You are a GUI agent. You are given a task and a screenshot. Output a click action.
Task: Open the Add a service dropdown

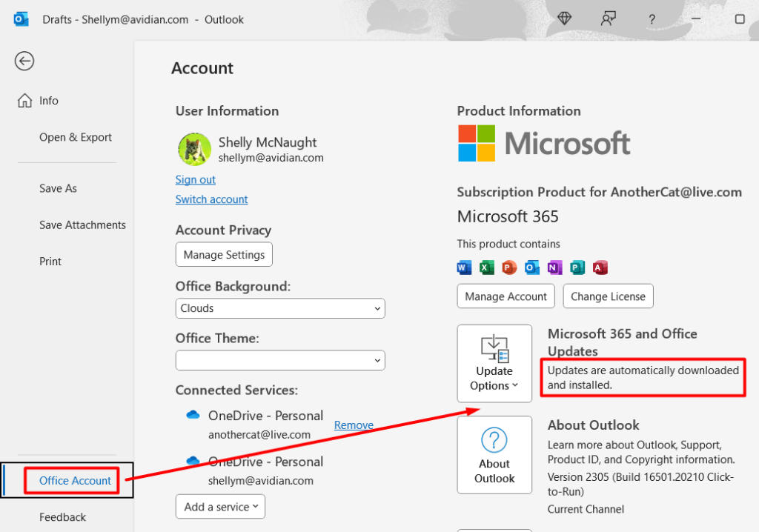tap(220, 507)
